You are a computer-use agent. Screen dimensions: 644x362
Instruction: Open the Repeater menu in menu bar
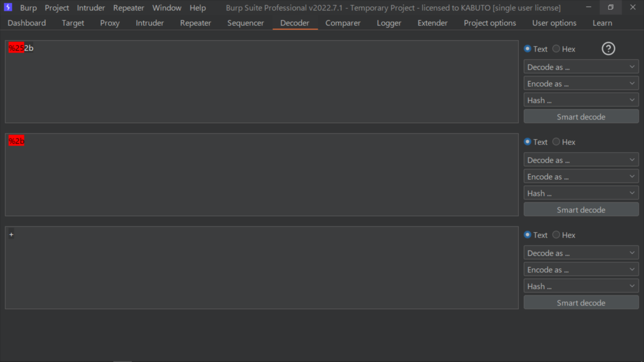129,8
